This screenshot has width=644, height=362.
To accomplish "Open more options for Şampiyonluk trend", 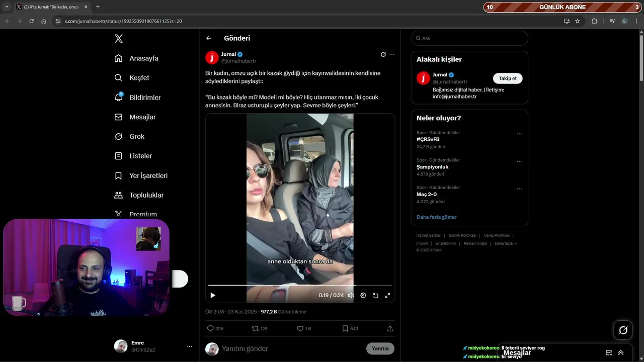I will tap(519, 161).
